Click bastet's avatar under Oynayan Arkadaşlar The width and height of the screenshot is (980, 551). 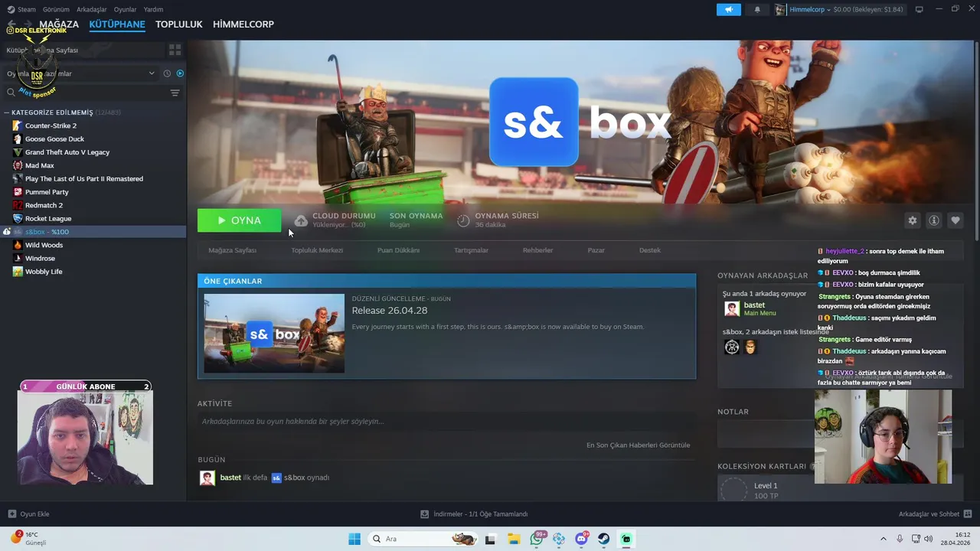coord(732,308)
